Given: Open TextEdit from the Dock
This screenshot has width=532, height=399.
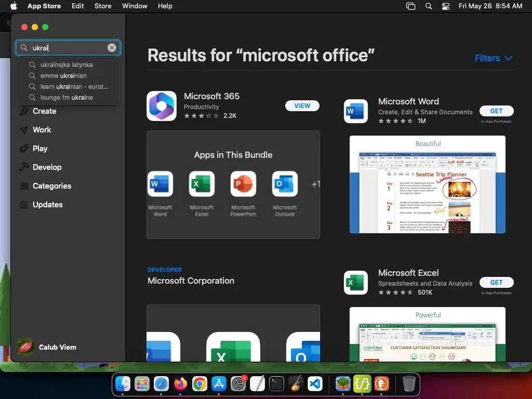Looking at the screenshot, I should [x=257, y=384].
